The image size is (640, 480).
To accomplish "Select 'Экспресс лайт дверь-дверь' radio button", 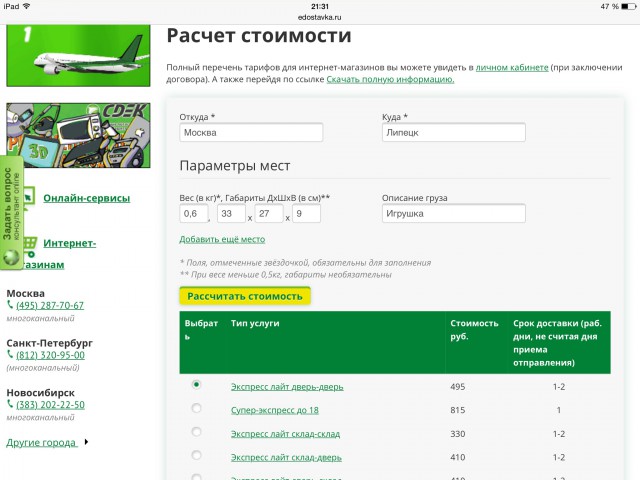I will (196, 384).
